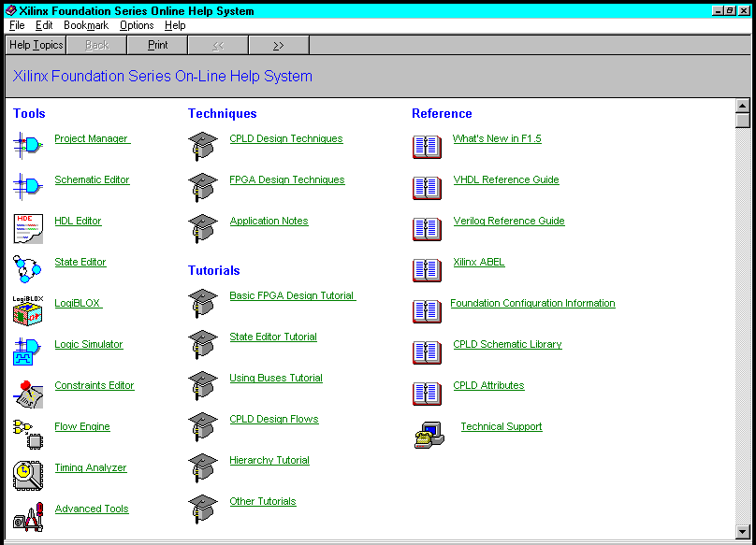Click the Logic Simulator waveform icon
Screen dimensions: 756x545
click(x=27, y=351)
